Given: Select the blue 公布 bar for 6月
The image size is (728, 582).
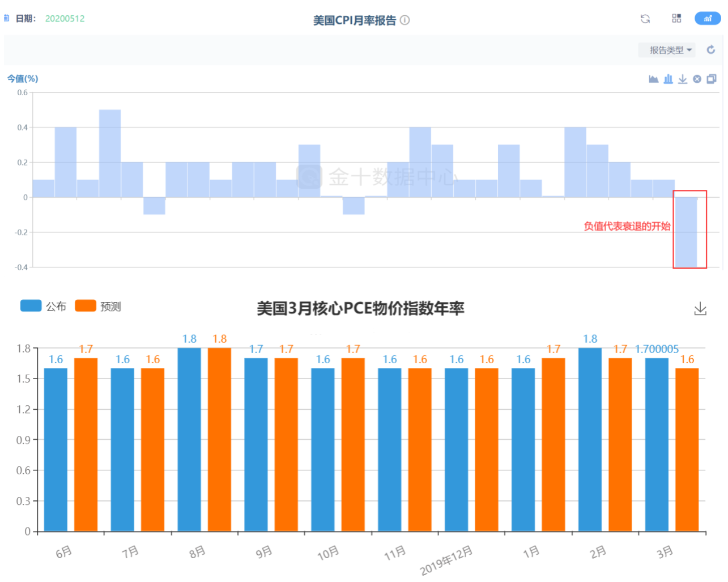Looking at the screenshot, I should pos(56,450).
